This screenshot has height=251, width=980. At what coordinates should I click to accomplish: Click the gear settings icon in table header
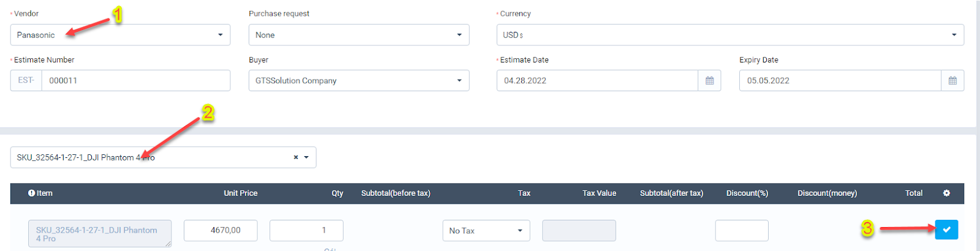tap(946, 193)
